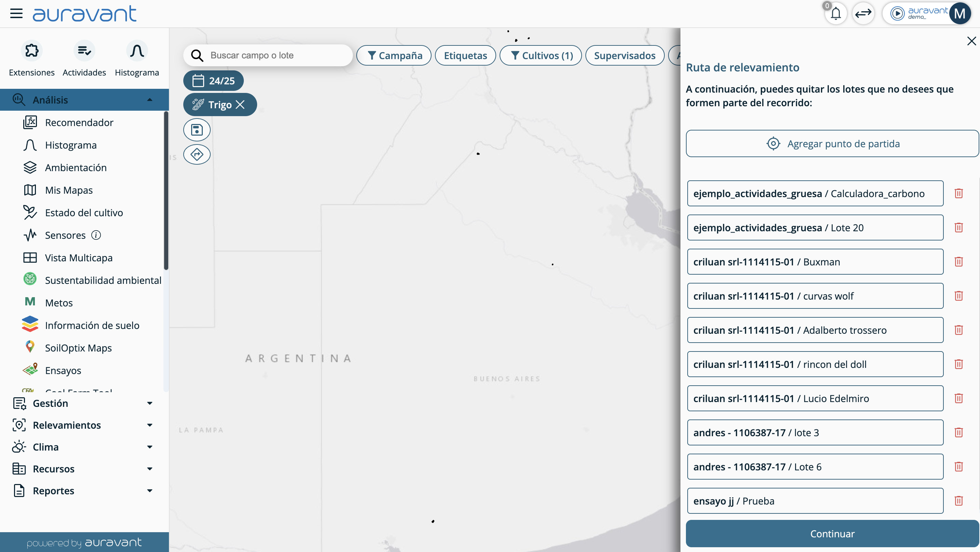Toggle the Supervisados filter chip
This screenshot has width=980, height=552.
pos(624,55)
